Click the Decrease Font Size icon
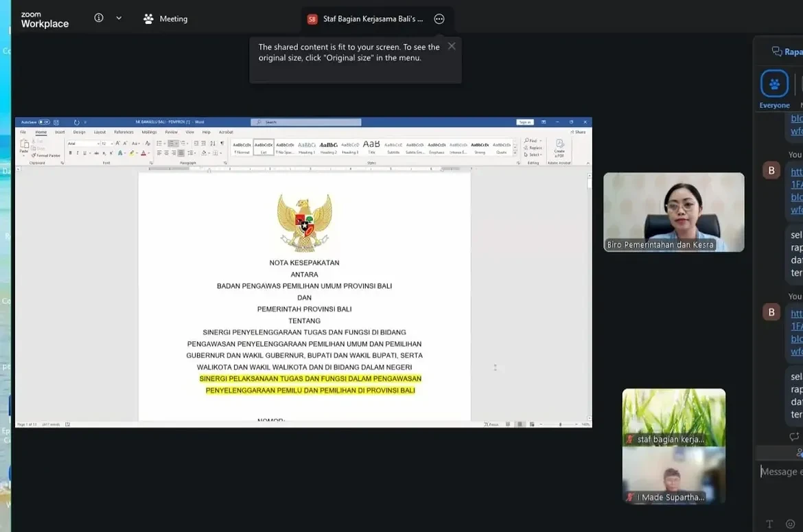 click(125, 143)
